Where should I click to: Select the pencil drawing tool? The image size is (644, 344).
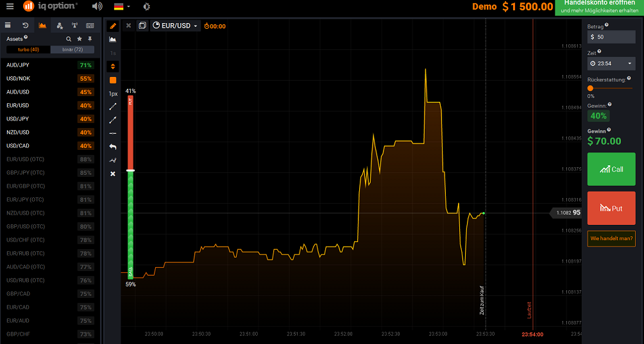(113, 26)
